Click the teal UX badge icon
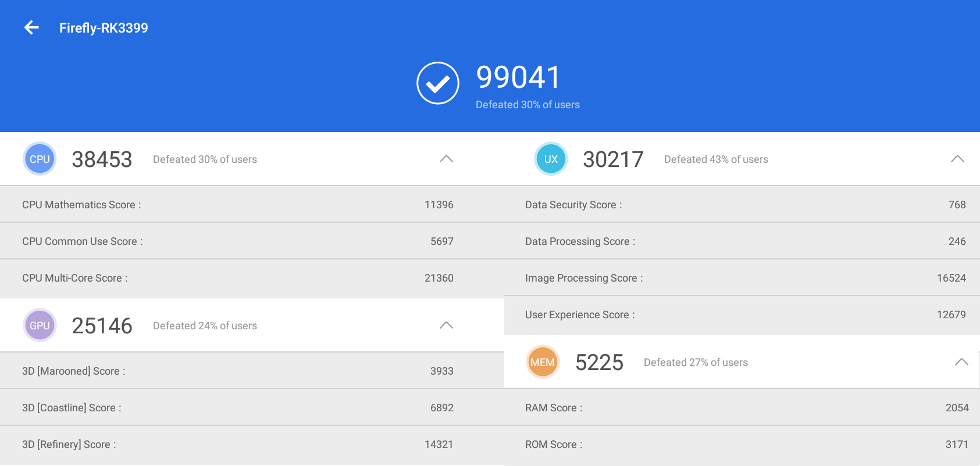Image resolution: width=980 pixels, height=466 pixels. click(551, 159)
